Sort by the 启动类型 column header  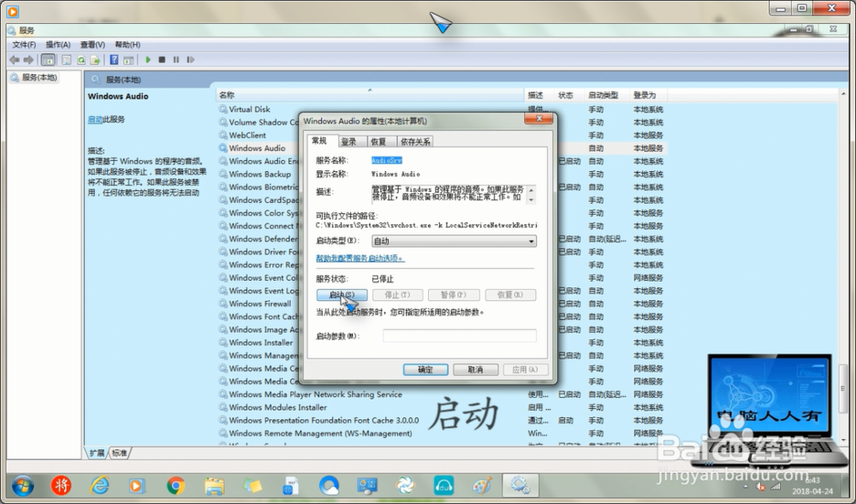606,95
